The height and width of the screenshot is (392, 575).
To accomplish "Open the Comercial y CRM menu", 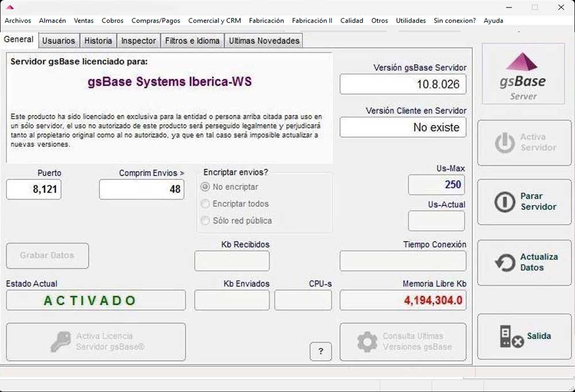I will point(215,21).
